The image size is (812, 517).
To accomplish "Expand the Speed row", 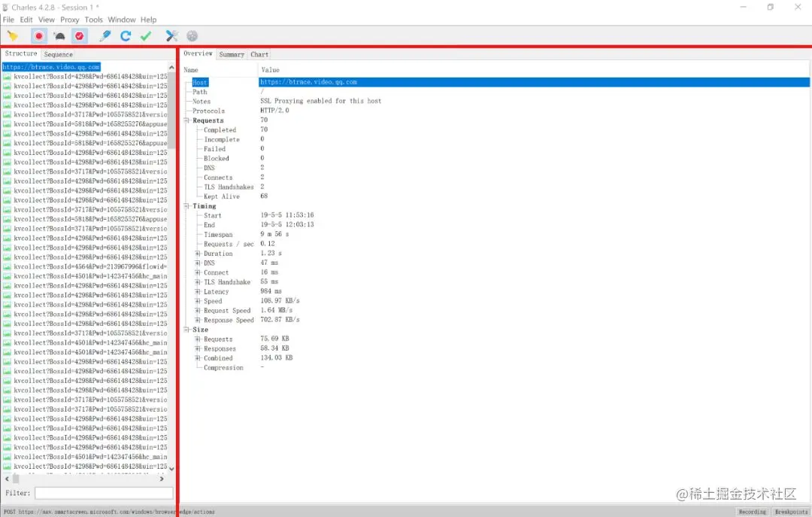I will point(197,301).
